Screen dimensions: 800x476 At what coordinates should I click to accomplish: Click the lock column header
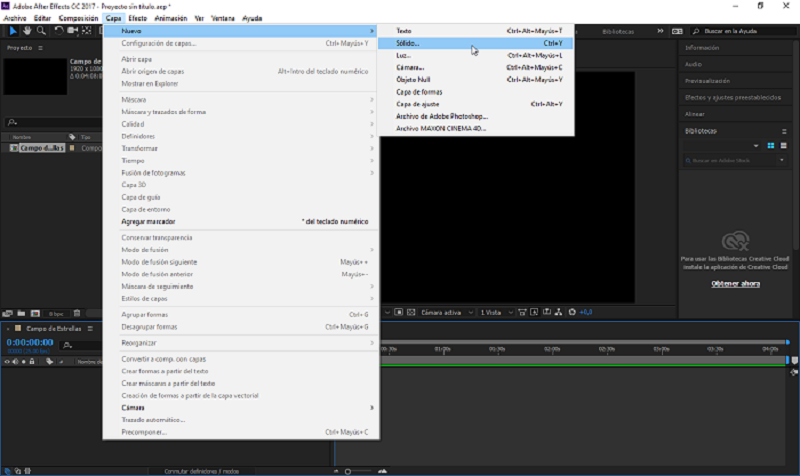pyautogui.click(x=32, y=362)
